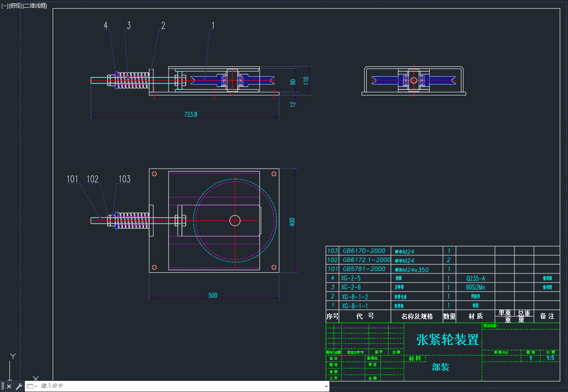Select the GB6172.1-2000 cell in the parts table
Viewport: 568px width, 392px height.
[367, 260]
